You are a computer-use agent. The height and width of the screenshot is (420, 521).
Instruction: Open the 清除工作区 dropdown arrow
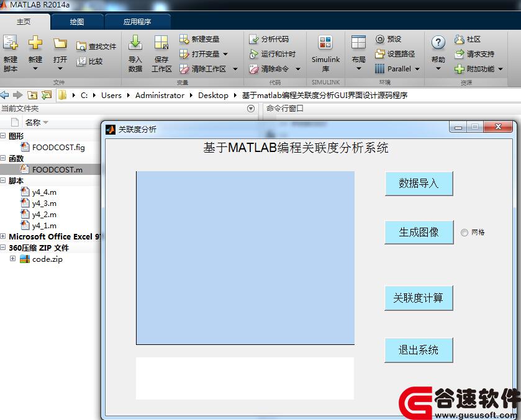click(x=235, y=69)
